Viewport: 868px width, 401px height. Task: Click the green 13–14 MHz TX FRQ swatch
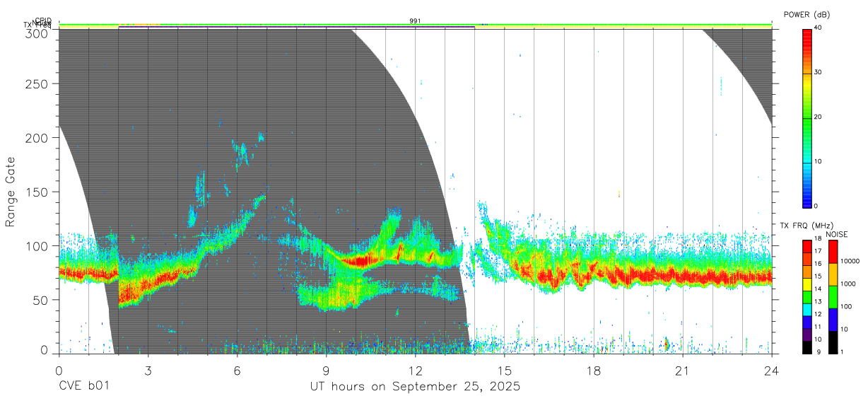click(x=807, y=296)
